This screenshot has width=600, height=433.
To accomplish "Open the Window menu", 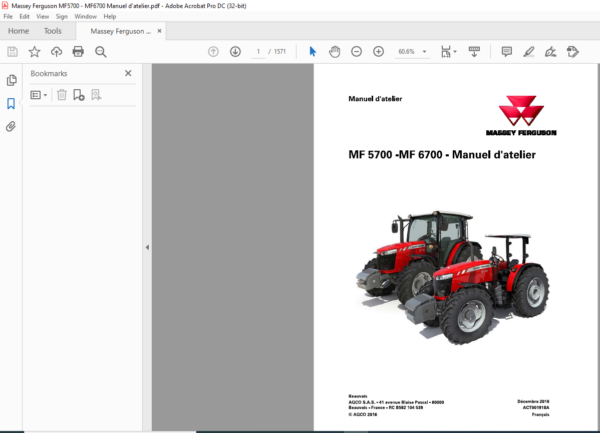I will tap(85, 16).
